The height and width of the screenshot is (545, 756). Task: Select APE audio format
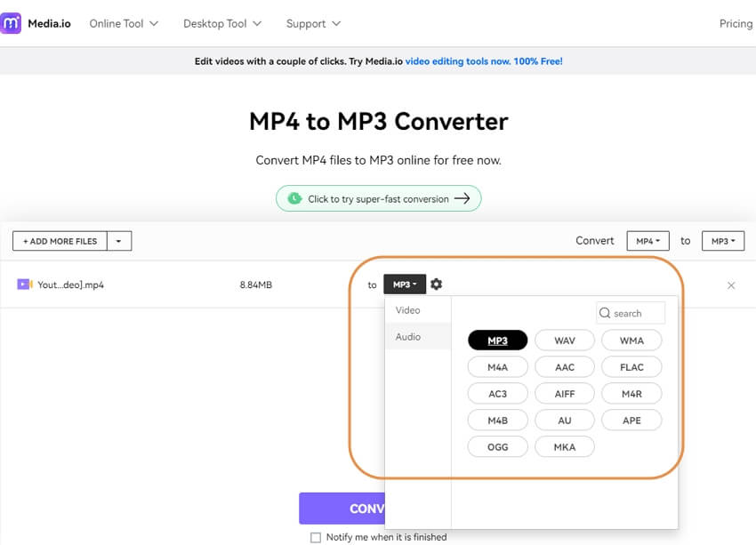(x=631, y=421)
